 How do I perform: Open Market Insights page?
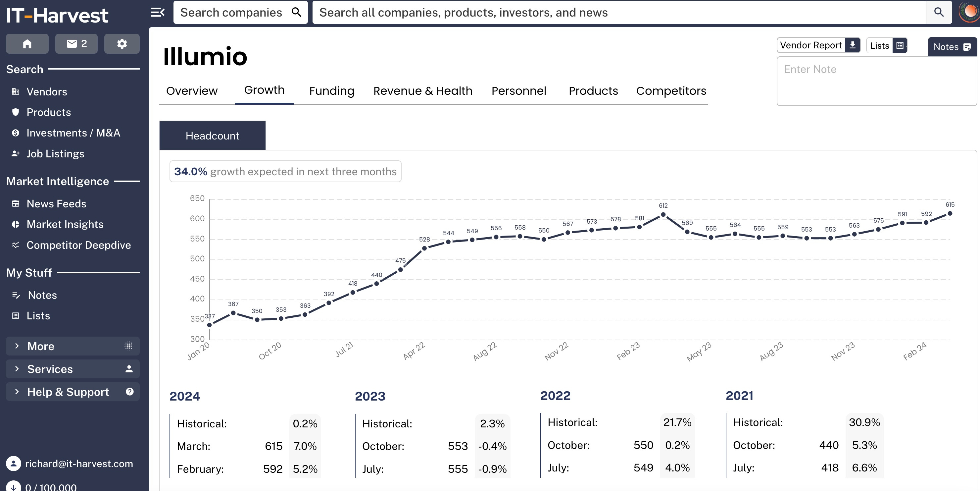coord(65,224)
